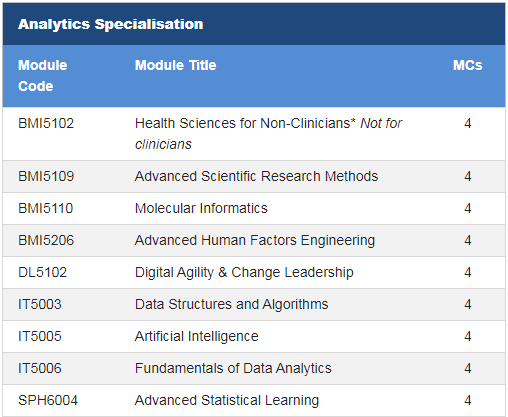
Task: Click the Artificial Intelligence module title
Action: click(197, 337)
